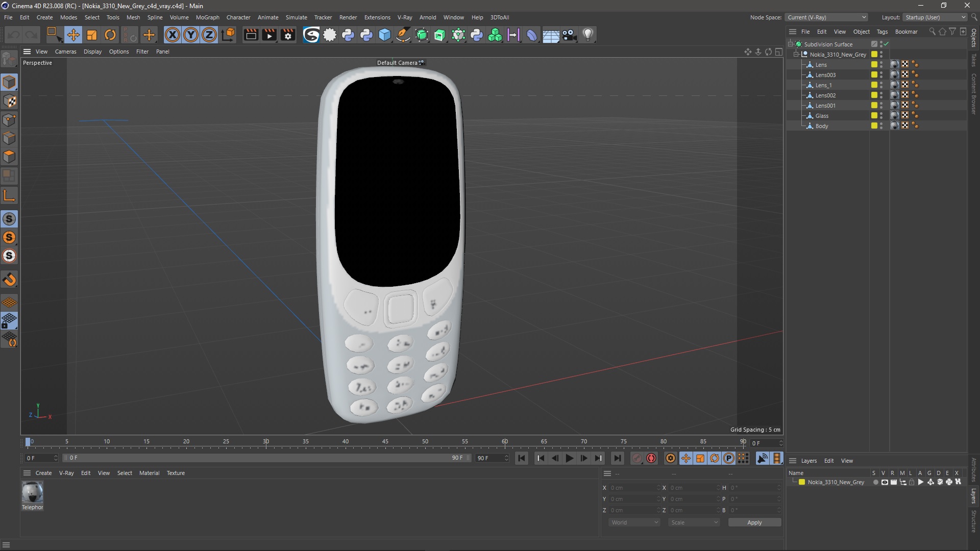Open the Takes vertical tab
The height and width of the screenshot is (551, 980).
974,60
